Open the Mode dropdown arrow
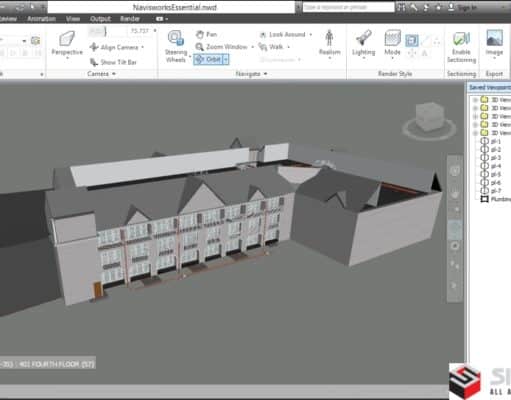 tap(392, 58)
